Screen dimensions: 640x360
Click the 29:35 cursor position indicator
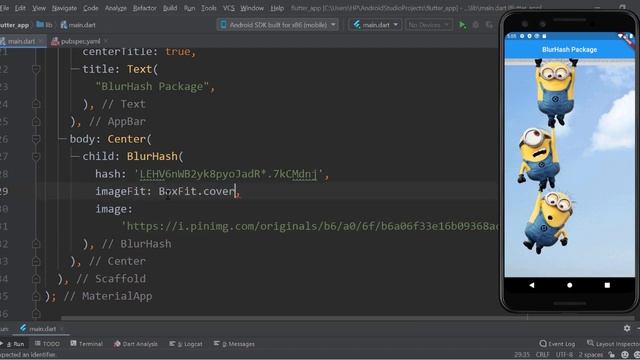522,355
